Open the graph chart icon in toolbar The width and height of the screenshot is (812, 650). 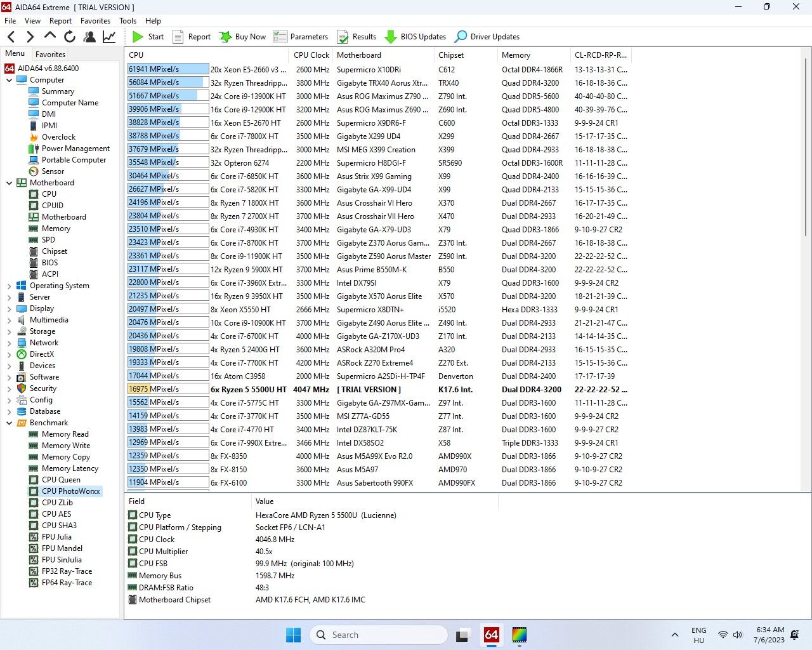(x=109, y=37)
